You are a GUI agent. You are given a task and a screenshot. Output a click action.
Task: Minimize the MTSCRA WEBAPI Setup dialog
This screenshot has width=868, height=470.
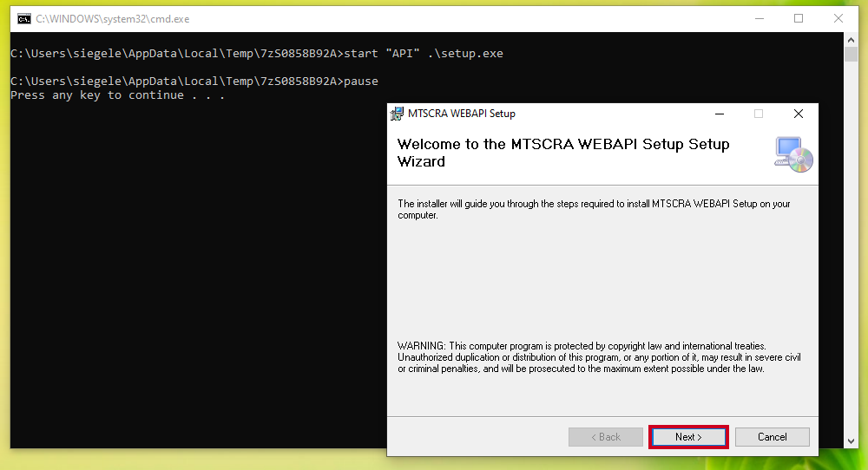point(720,114)
